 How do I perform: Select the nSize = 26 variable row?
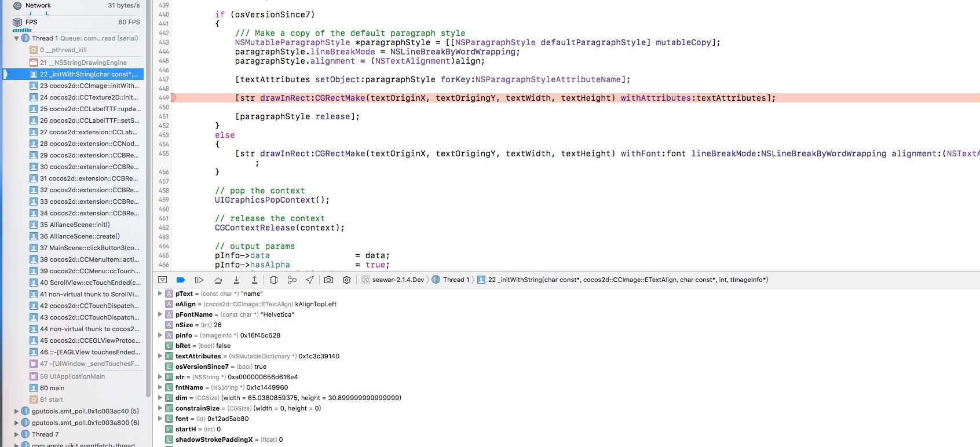(566, 325)
